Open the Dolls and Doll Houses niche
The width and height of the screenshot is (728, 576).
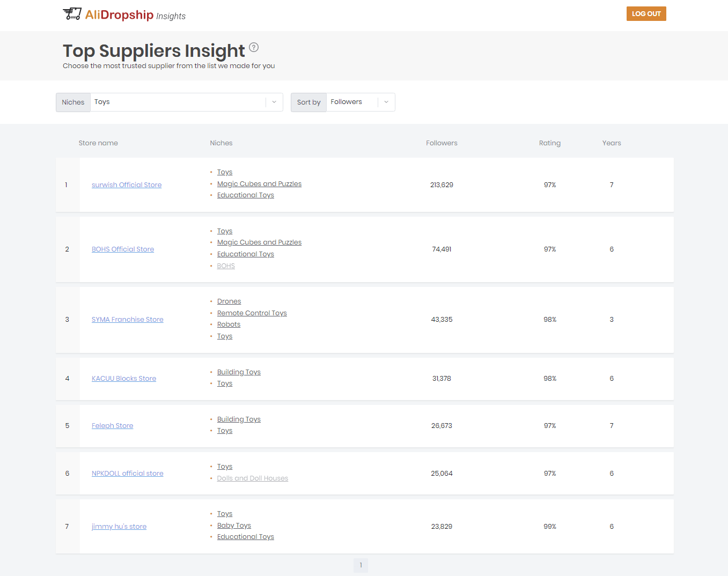pos(252,478)
